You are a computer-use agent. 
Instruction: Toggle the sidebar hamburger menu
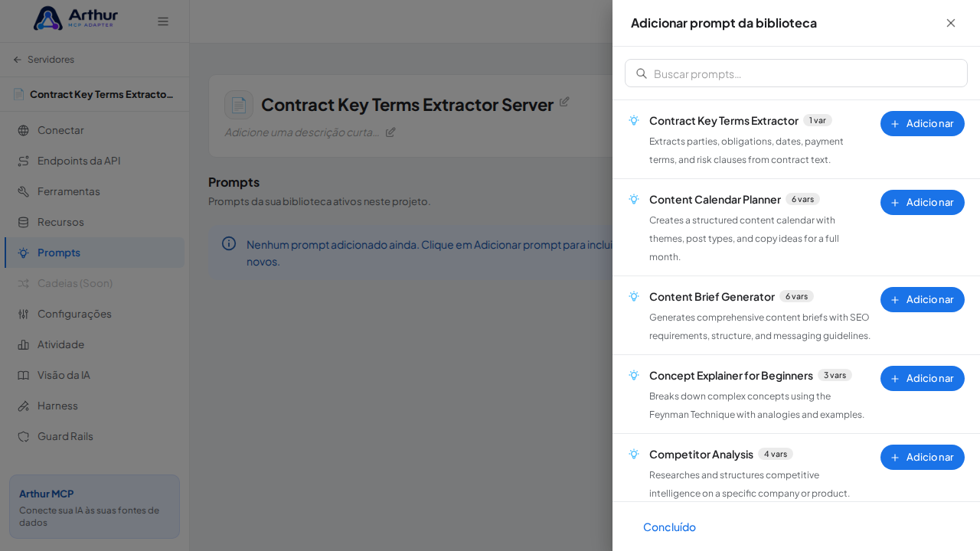(x=163, y=21)
